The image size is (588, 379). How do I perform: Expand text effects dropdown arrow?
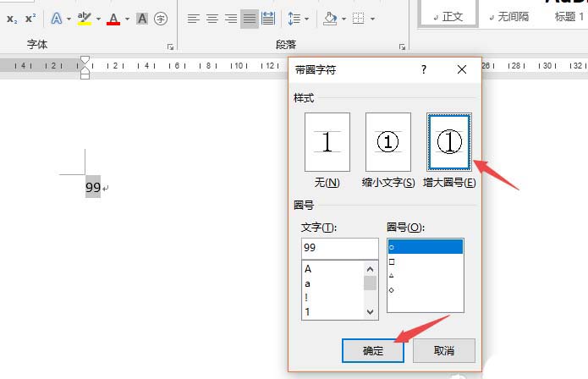pos(69,19)
